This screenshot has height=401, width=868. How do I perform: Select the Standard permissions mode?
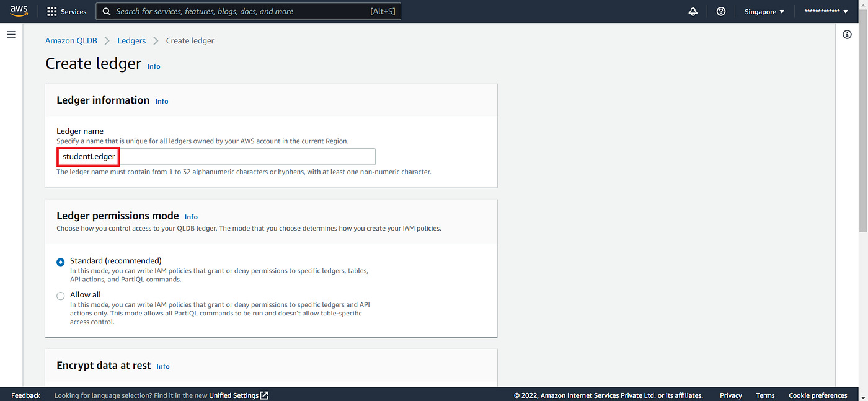[60, 262]
